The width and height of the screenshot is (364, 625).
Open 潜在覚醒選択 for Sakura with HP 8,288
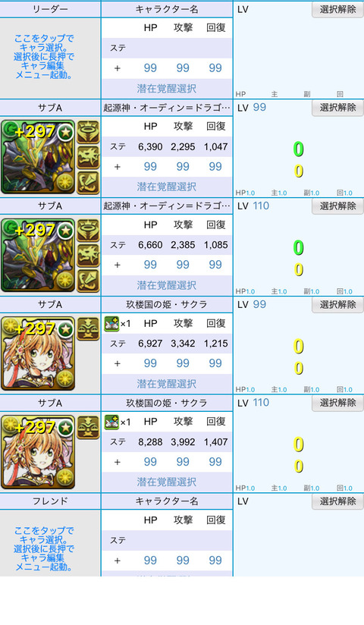tap(167, 482)
